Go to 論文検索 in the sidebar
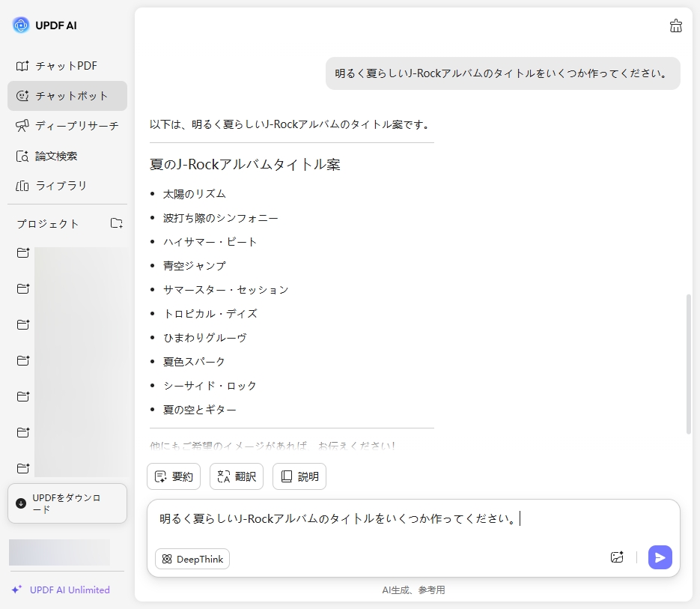700x609 pixels. (67, 156)
